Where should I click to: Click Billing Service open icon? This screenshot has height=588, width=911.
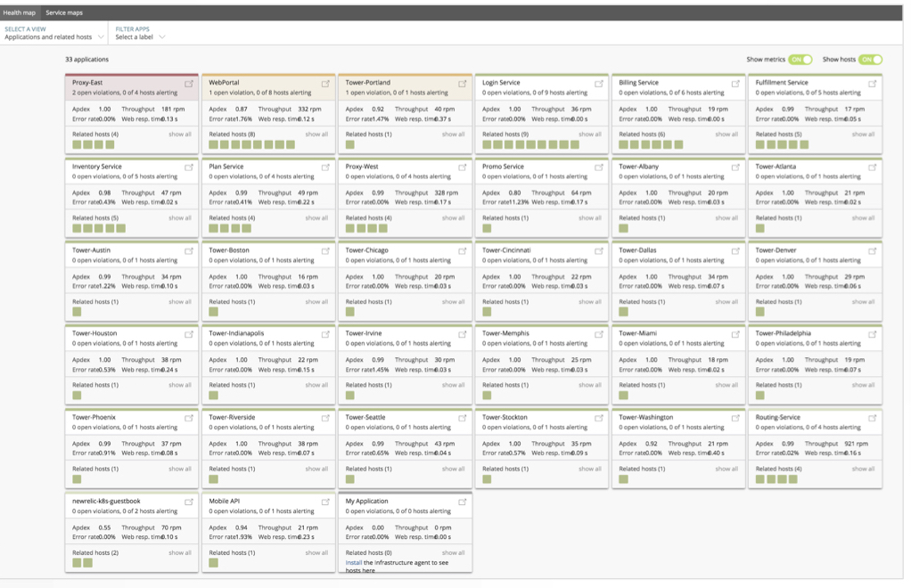coord(735,84)
